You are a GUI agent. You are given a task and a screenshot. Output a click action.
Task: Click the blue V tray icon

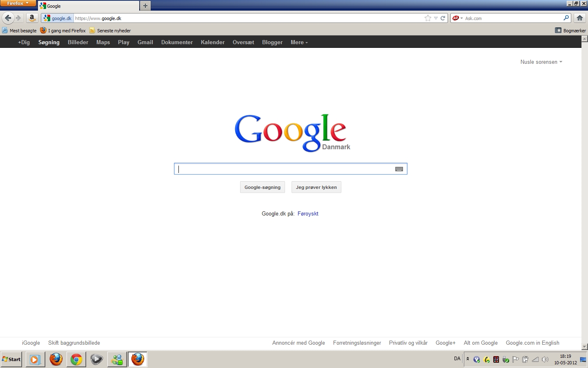coord(477,359)
